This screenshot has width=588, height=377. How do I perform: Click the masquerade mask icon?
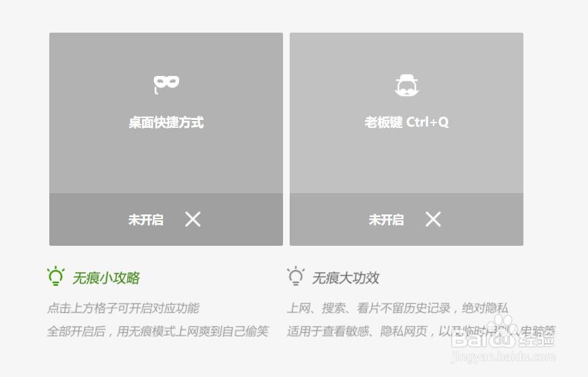coord(166,85)
